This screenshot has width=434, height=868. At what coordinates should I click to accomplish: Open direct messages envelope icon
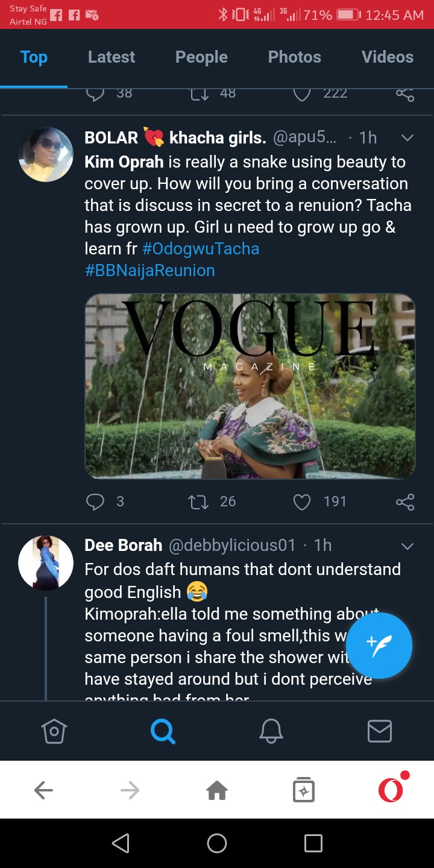coord(380,732)
